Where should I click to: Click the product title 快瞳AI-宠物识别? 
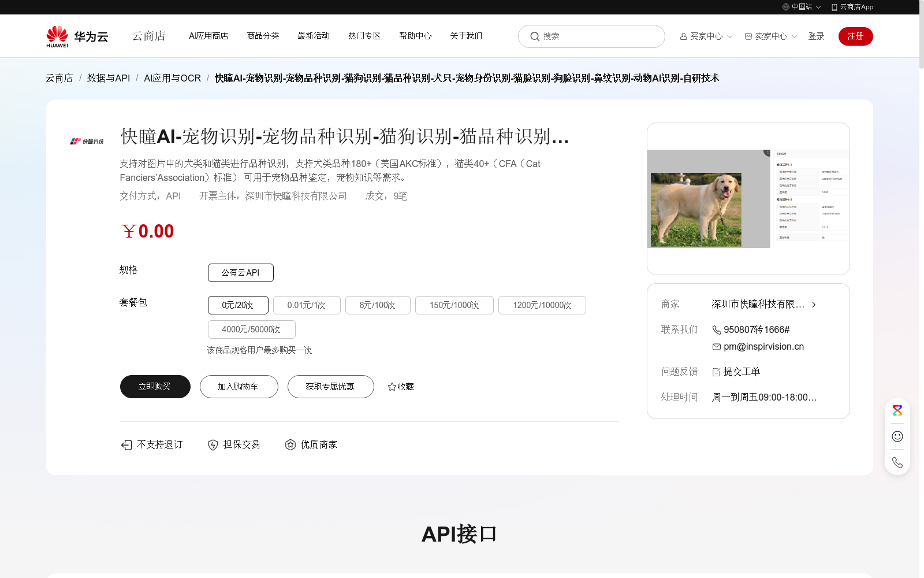click(x=345, y=136)
